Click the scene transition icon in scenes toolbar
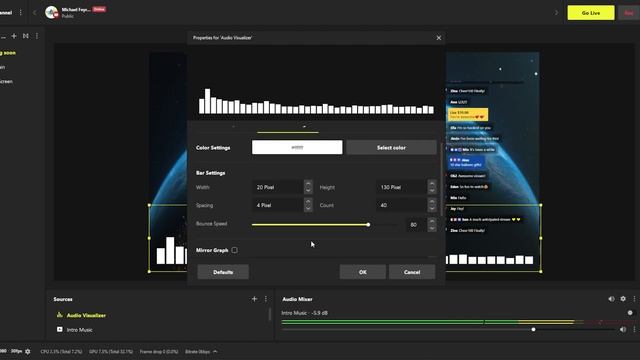The image size is (640, 360). 26,36
